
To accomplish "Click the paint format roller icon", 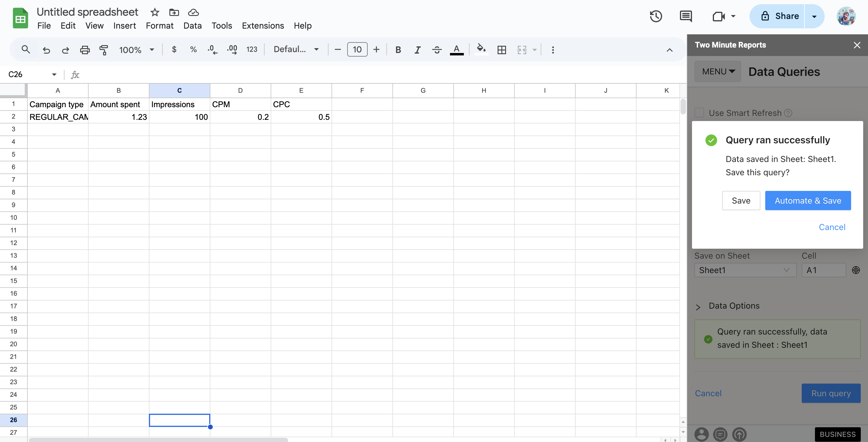I will coord(104,50).
